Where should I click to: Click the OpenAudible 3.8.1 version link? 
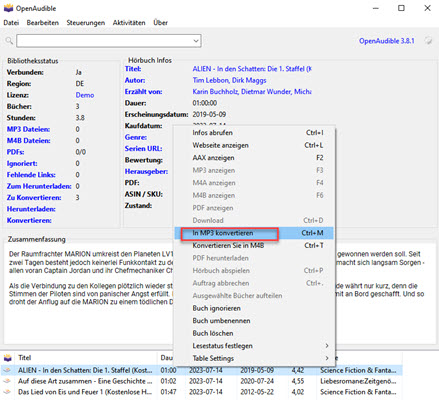[x=387, y=41]
